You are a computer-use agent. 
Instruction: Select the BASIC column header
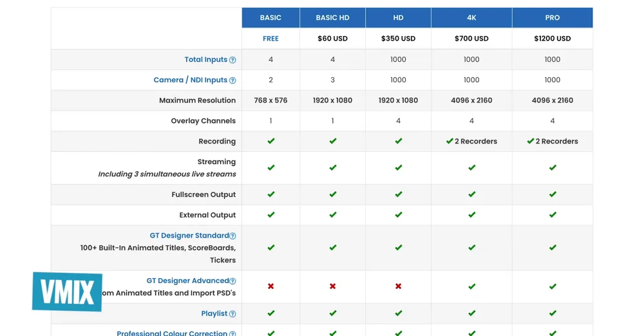pyautogui.click(x=270, y=17)
